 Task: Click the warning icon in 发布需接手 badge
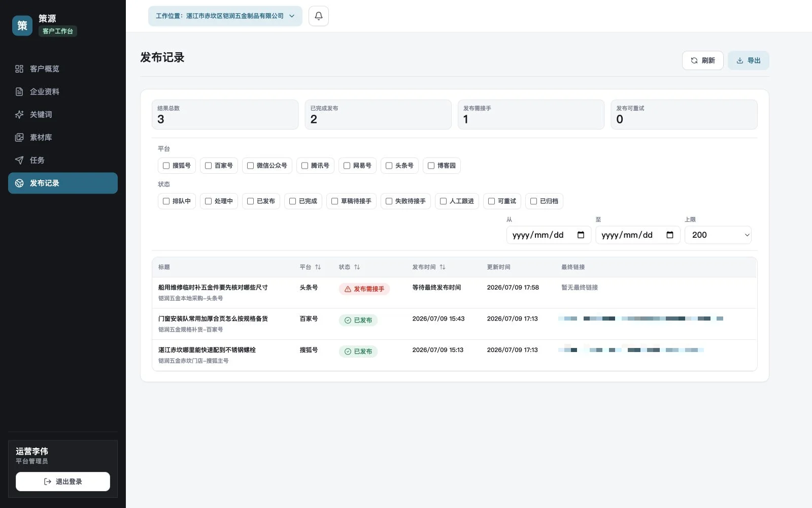click(x=348, y=289)
